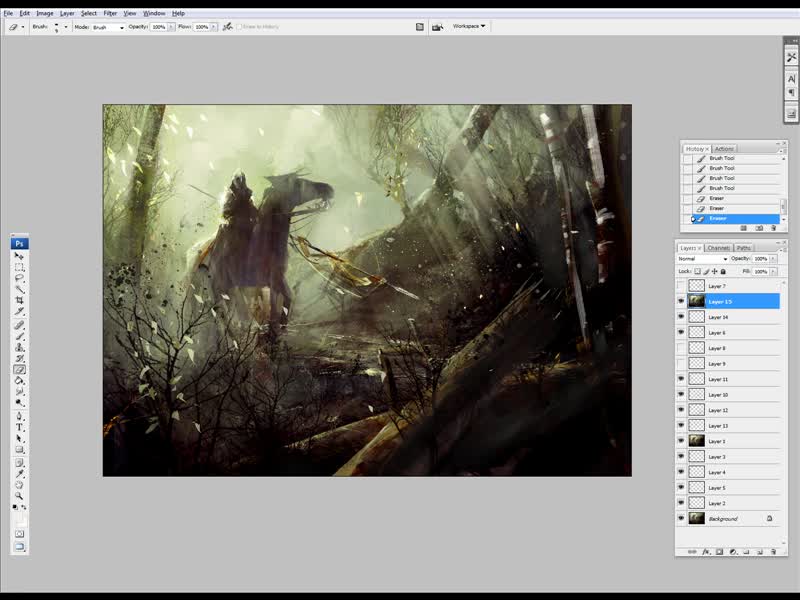800x600 pixels.
Task: Select the Notes tool
Action: (x=19, y=463)
